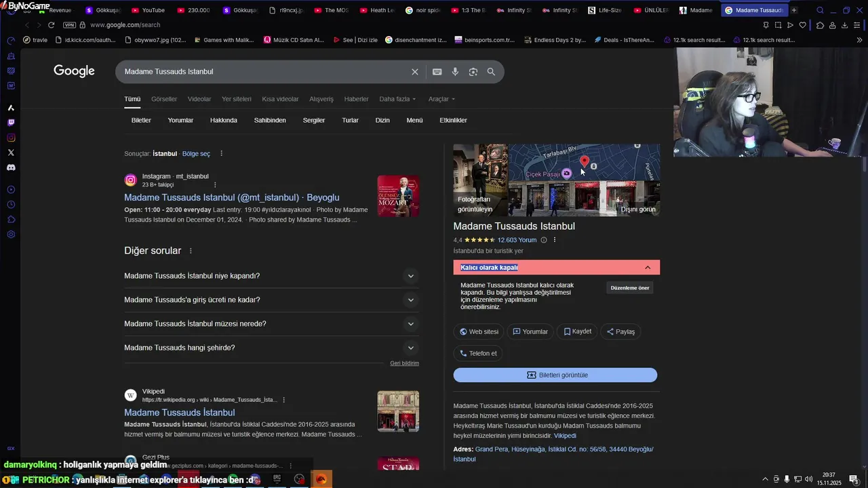
Task: Select the Sahibinden filter chip
Action: pos(270,121)
